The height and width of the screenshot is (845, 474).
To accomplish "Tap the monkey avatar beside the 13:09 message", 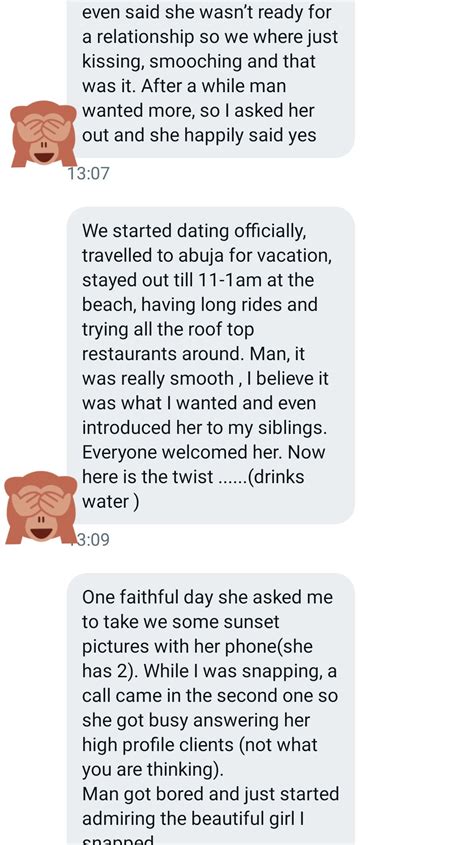I will tap(41, 507).
